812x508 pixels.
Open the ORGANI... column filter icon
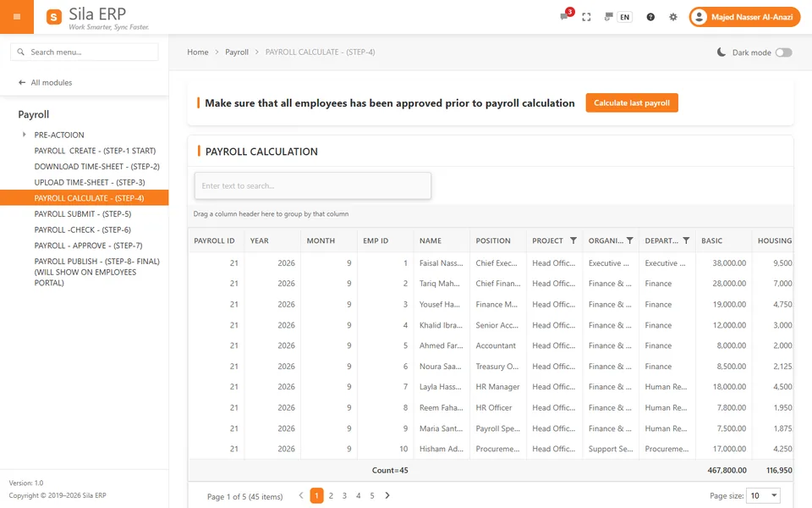tap(629, 240)
